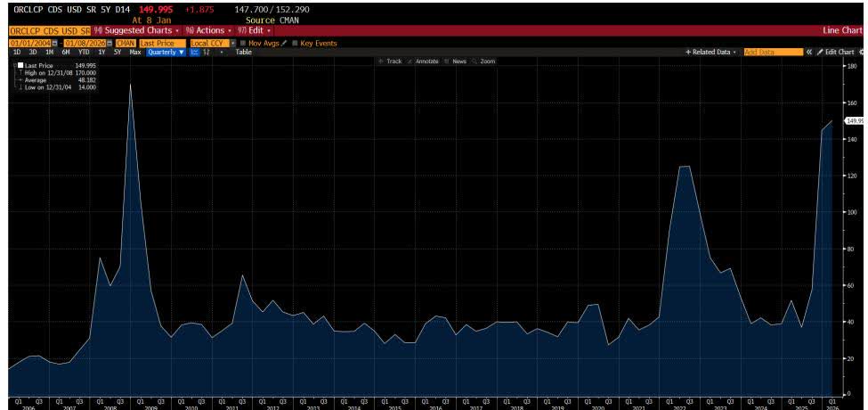The image size is (868, 410).
Task: Select the 5Y time range
Action: [118, 52]
